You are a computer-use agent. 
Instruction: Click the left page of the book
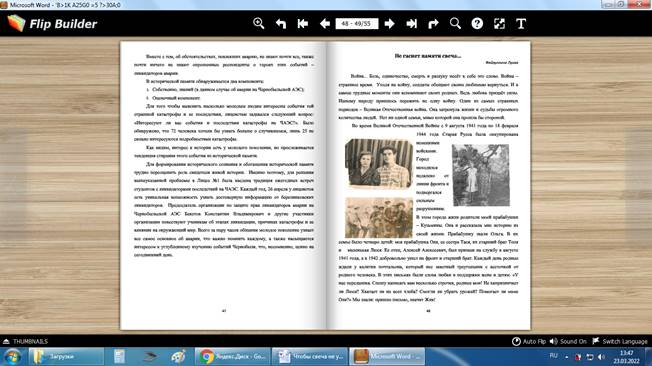point(224,185)
